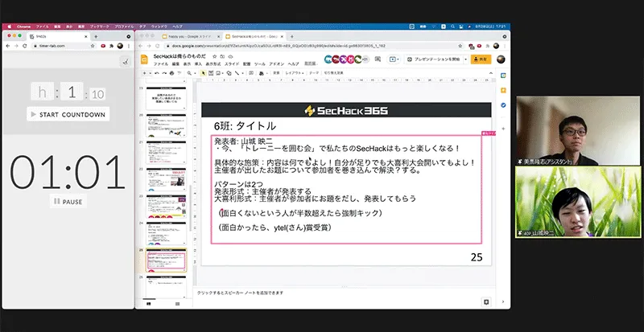This screenshot has height=332, width=644.
Task: Click the yellow 共有 share button
Action: (x=481, y=59)
